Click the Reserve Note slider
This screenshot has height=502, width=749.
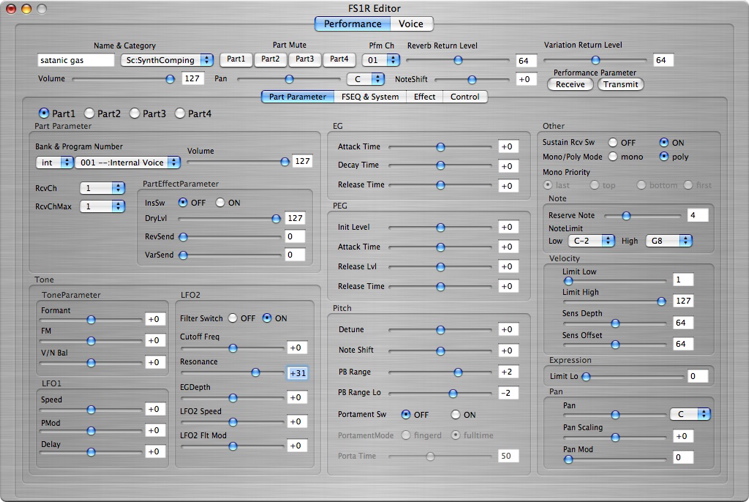(642, 216)
